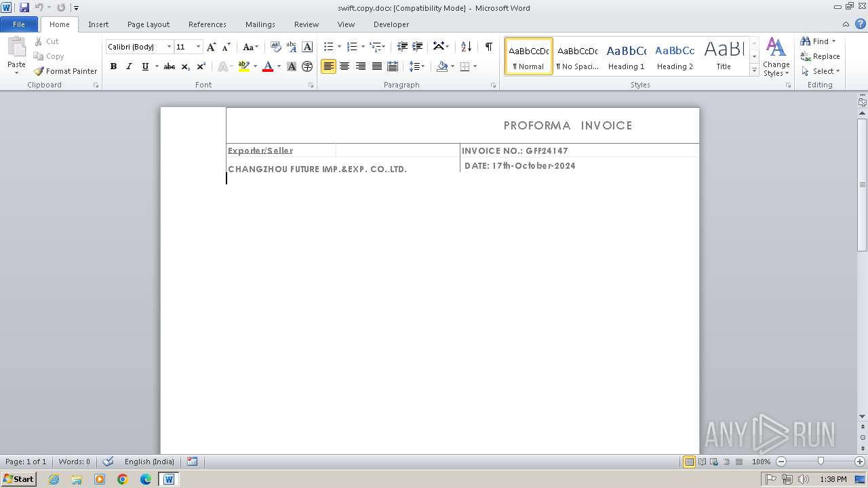Click Sort icon
This screenshot has width=868, height=488.
pyautogui.click(x=466, y=47)
